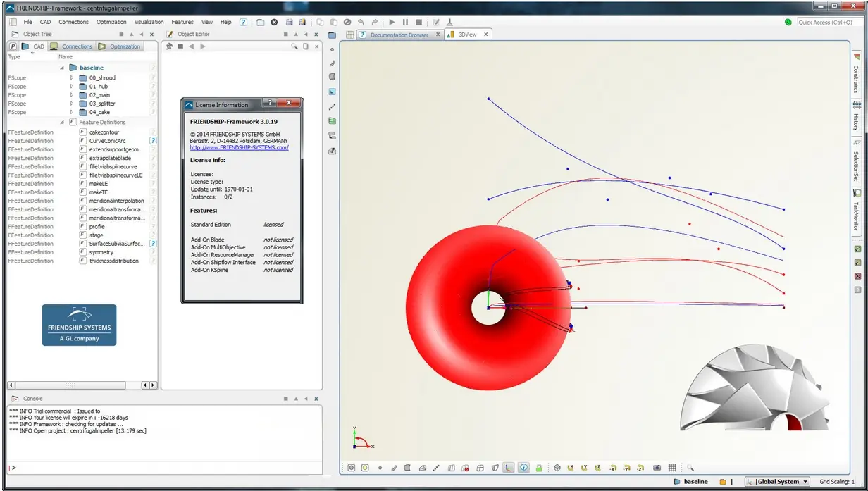Click the green status indicator near Quick Access
This screenshot has width=868, height=491.
pyautogui.click(x=788, y=22)
